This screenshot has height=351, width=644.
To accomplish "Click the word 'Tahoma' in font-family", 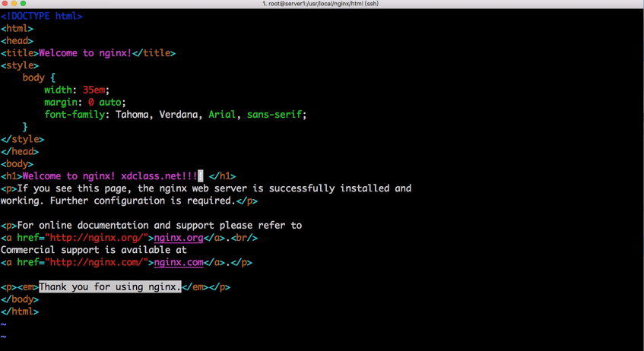I will coord(132,115).
